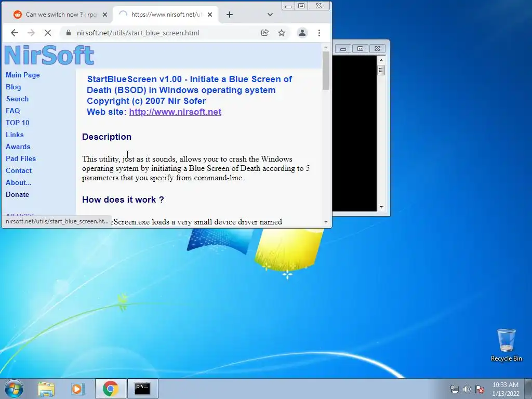Open Windows Media Player from the taskbar
The image size is (532, 399).
pos(78,389)
